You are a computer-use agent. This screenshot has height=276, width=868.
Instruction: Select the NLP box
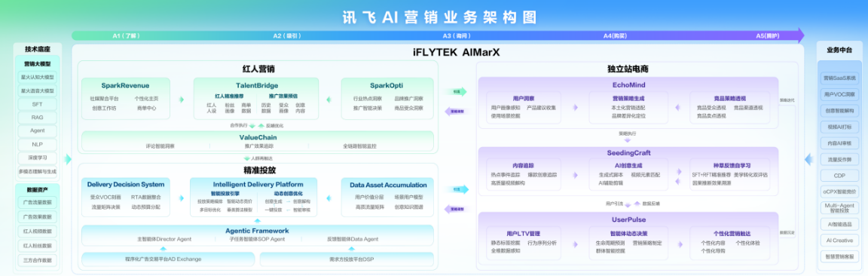[x=38, y=144]
